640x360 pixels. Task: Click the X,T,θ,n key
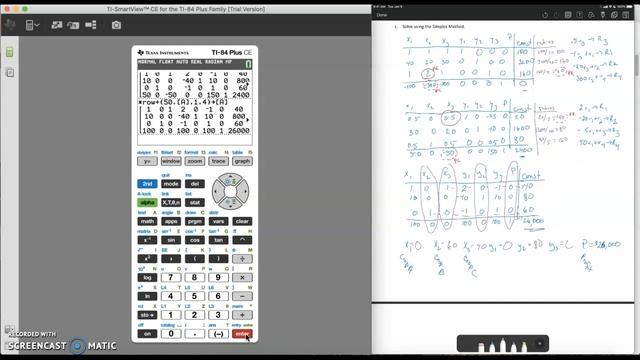coord(171,202)
